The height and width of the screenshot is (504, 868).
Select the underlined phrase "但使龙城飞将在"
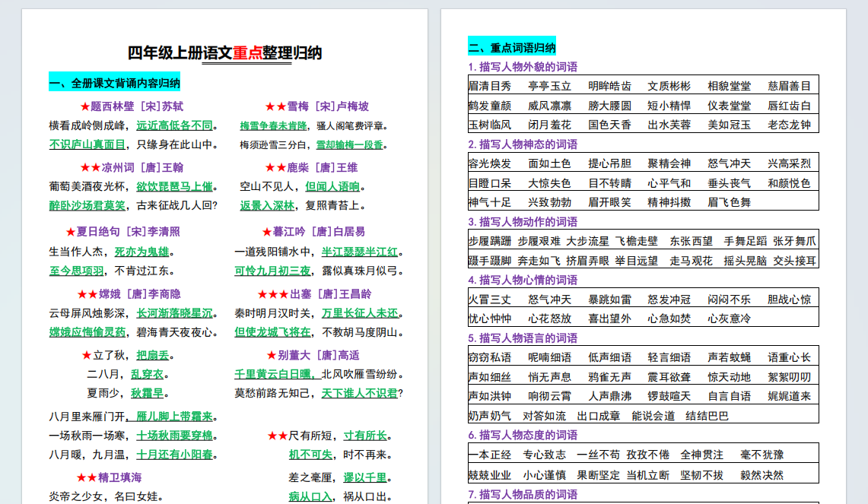pyautogui.click(x=272, y=332)
